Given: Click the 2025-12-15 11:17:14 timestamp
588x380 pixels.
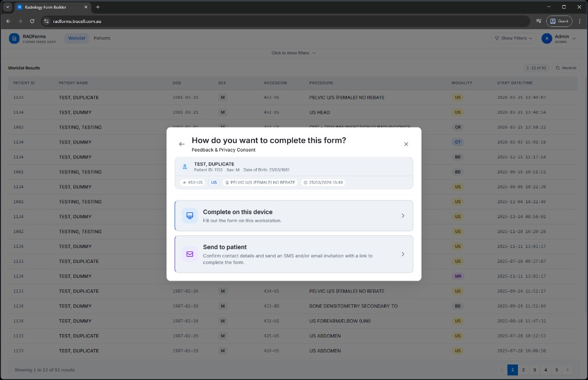Looking at the screenshot, I should click(x=521, y=157).
